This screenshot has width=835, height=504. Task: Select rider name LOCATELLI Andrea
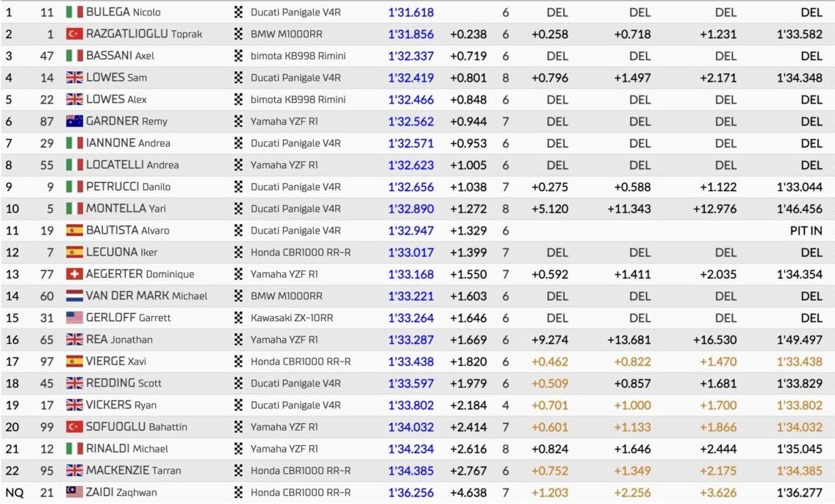coord(132,165)
